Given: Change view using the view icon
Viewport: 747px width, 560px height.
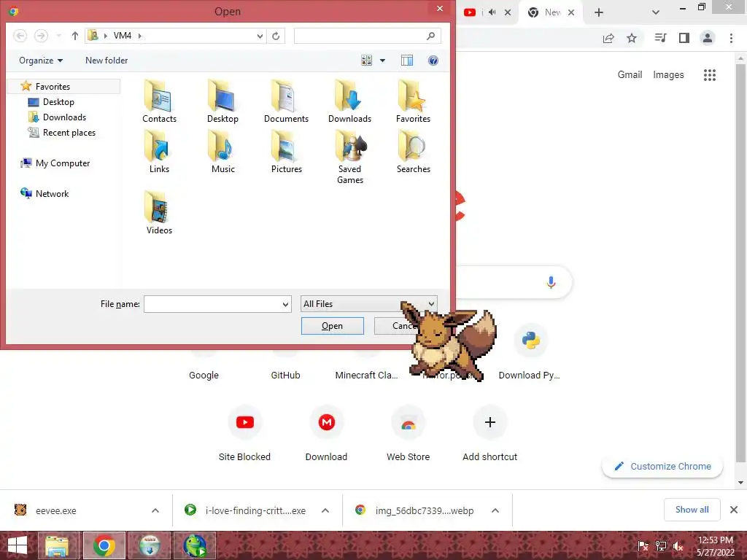Looking at the screenshot, I should coord(366,61).
